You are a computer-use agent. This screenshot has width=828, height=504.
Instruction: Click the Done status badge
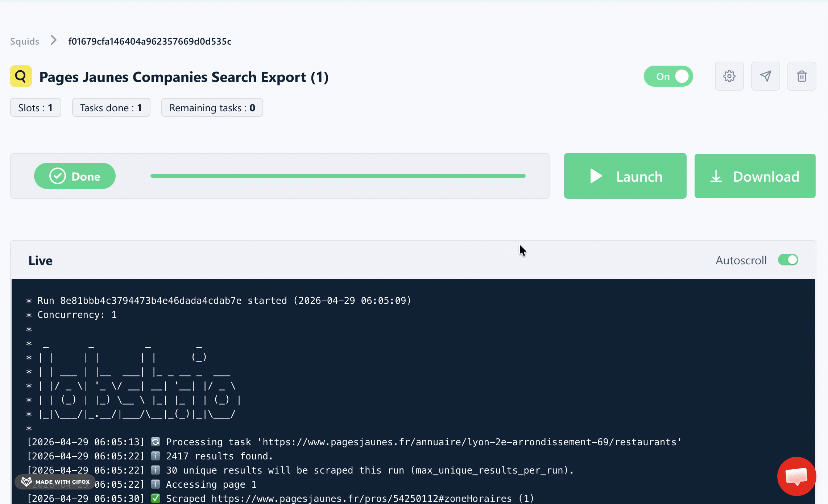[x=75, y=176]
